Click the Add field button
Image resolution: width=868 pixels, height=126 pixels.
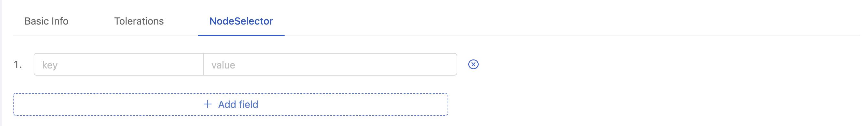coord(231,104)
